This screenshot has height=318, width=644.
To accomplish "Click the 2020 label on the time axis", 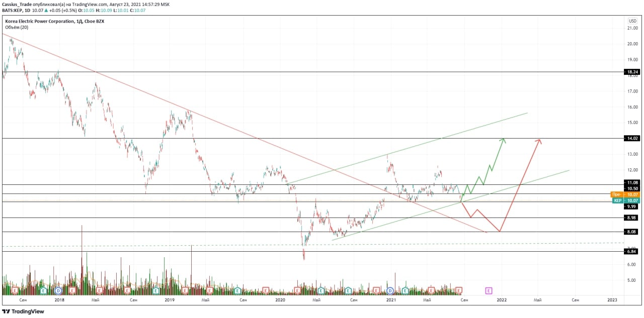I will (x=280, y=300).
